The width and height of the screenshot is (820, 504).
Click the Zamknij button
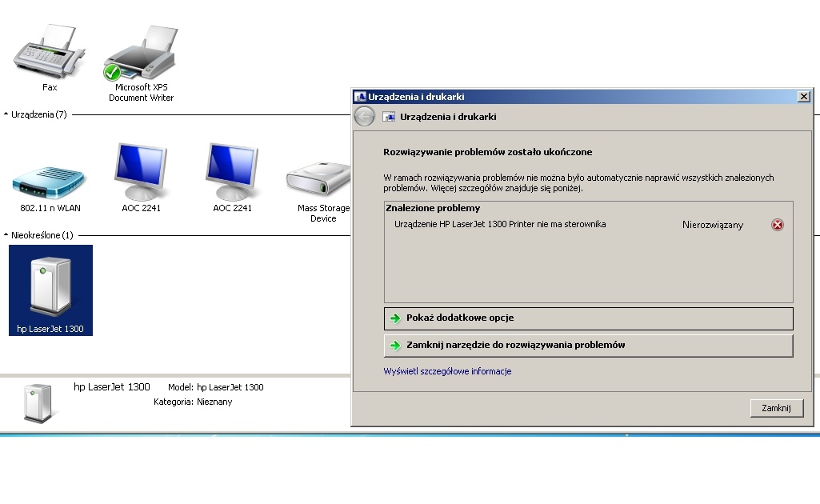777,408
